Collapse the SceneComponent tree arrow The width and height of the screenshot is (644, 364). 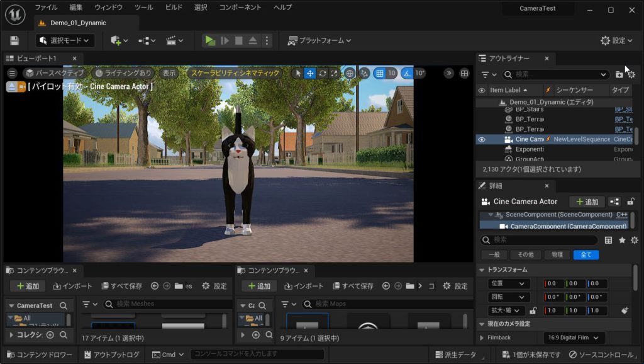tap(491, 215)
